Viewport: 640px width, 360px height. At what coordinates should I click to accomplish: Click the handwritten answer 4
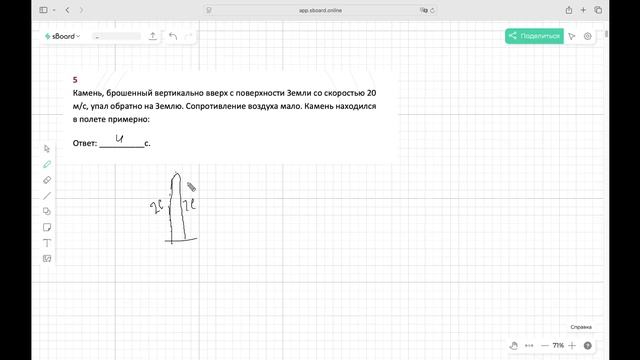click(119, 139)
